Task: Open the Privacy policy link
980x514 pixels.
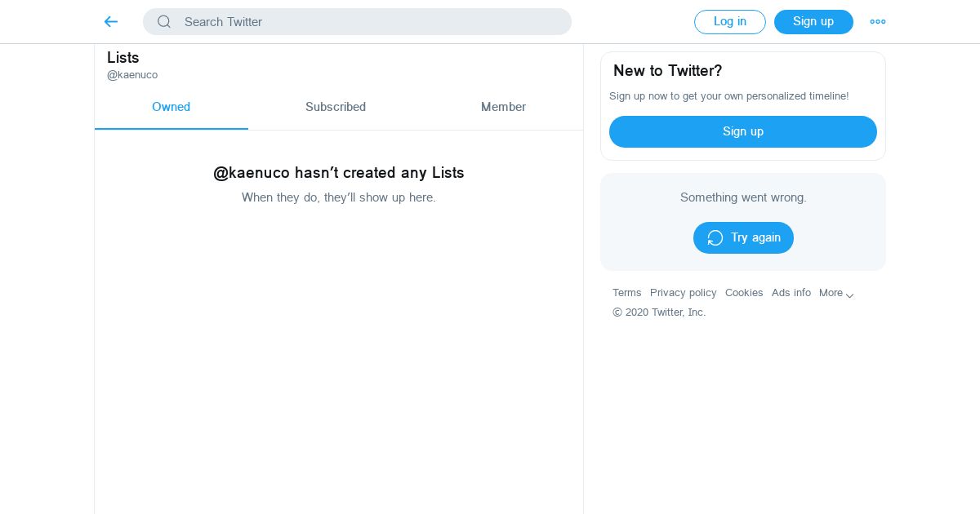Action: (683, 293)
